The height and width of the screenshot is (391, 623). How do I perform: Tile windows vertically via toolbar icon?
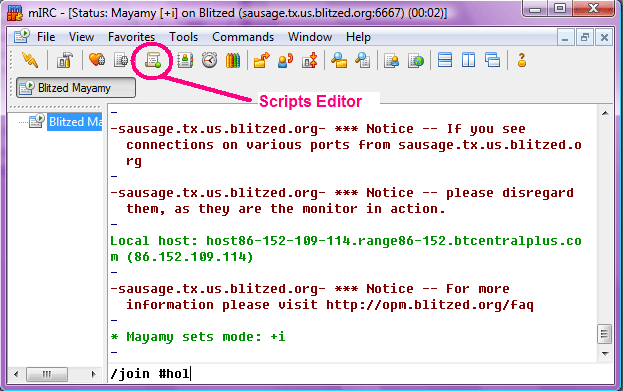pos(468,60)
